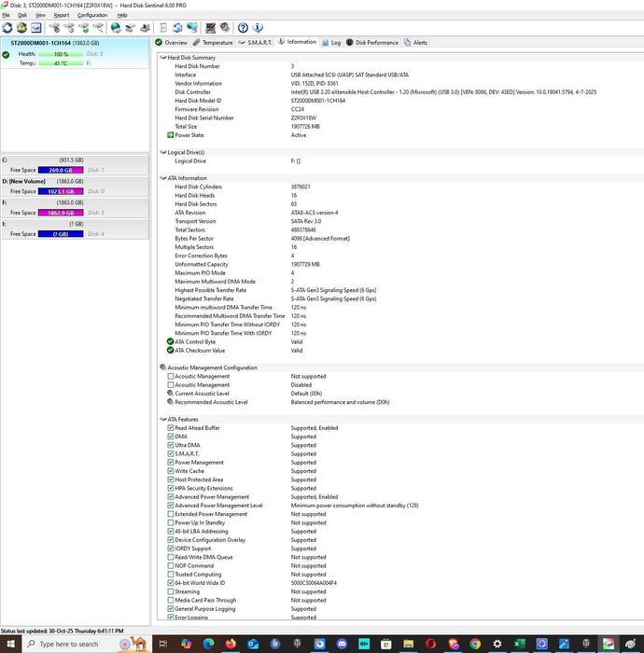The image size is (644, 653).
Task: Collapse the Logical Drive(s) section
Action: tap(163, 152)
